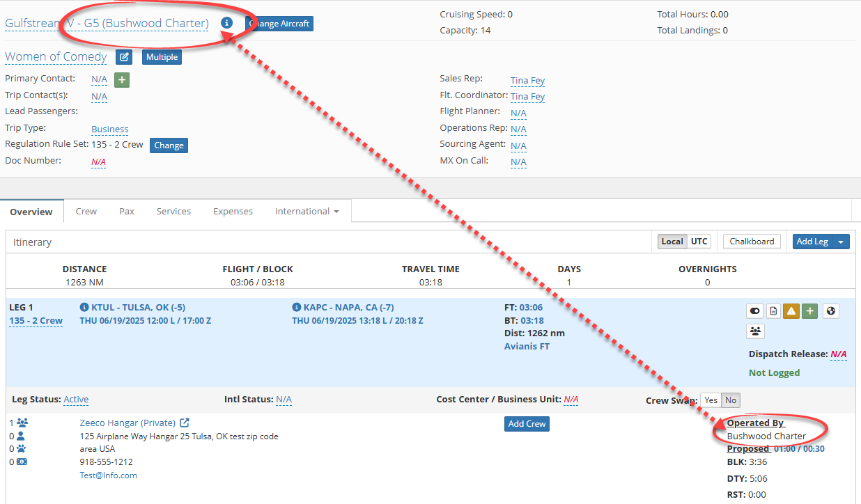Viewport: 861px width, 504px height.
Task: Open the Services tab
Action: point(173,211)
